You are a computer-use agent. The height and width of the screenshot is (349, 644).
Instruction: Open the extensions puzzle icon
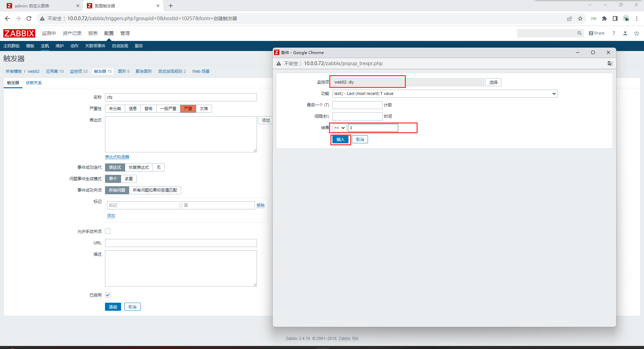(604, 18)
